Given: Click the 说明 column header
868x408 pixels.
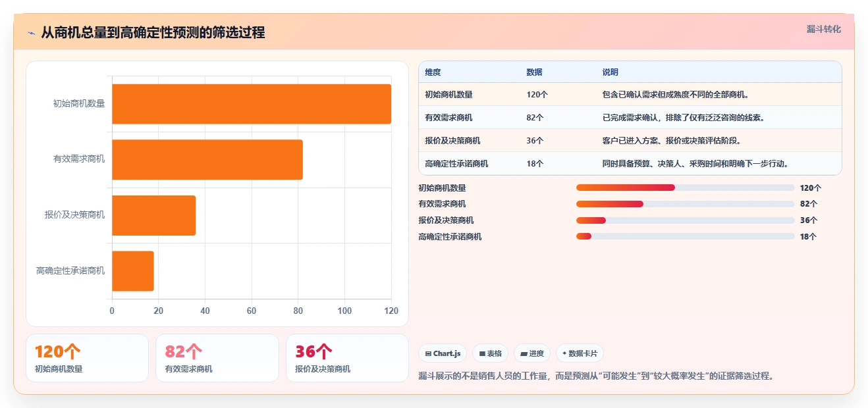Looking at the screenshot, I should pyautogui.click(x=610, y=72).
